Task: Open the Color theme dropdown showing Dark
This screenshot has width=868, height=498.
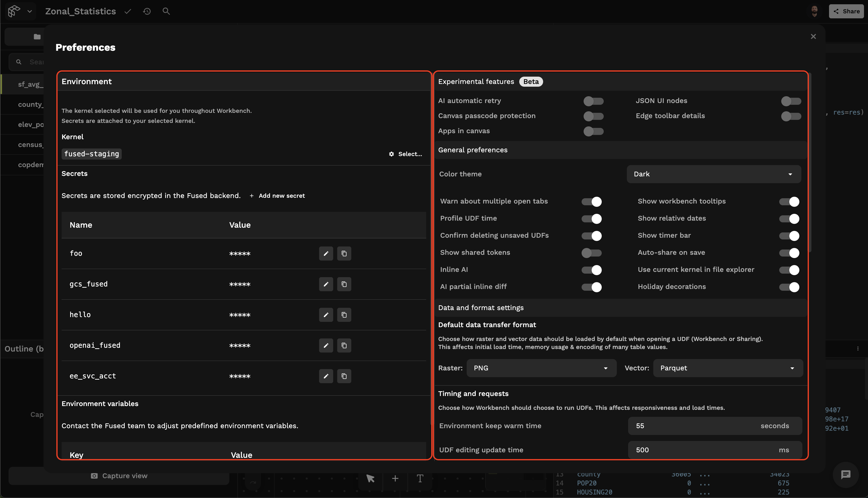Action: click(x=713, y=174)
